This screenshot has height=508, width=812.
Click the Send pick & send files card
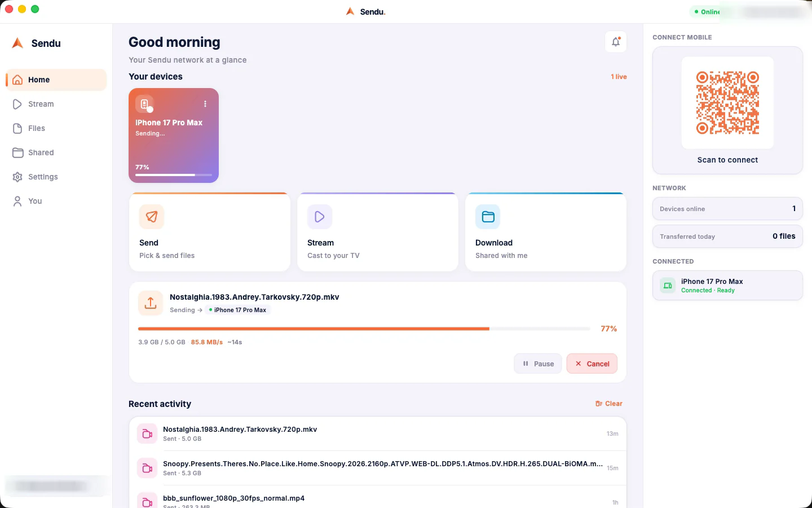coord(210,232)
